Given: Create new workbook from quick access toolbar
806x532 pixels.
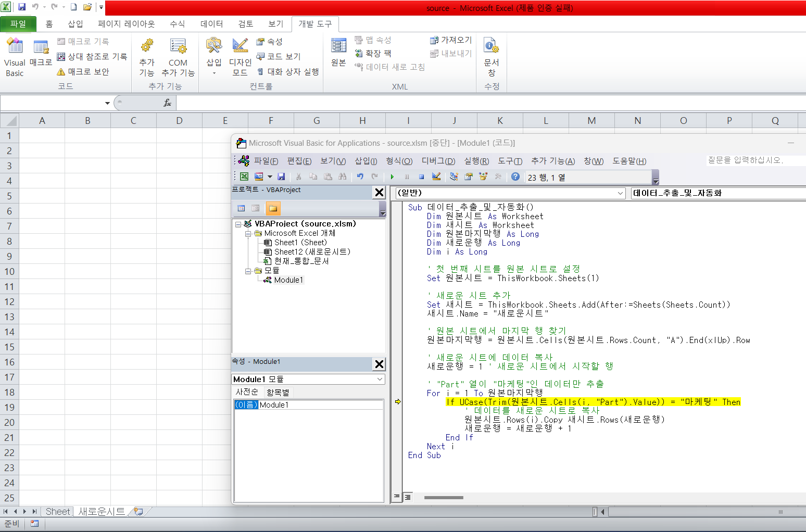Looking at the screenshot, I should click(74, 7).
